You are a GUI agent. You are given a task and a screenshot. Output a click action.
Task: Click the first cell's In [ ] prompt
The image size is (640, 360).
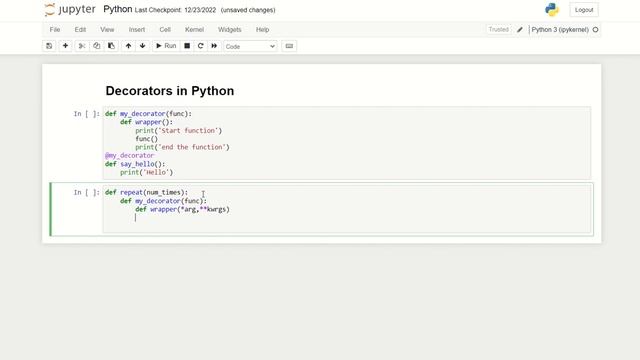[x=87, y=114]
